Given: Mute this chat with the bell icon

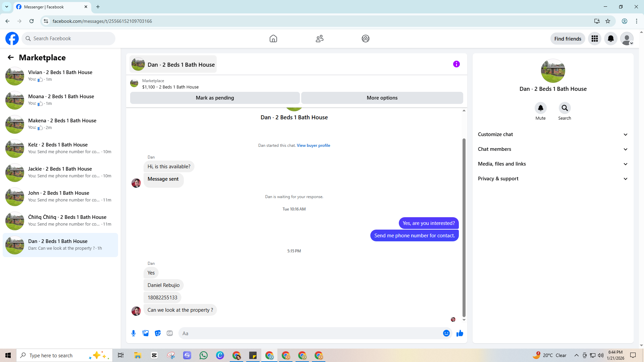Looking at the screenshot, I should pos(540,108).
